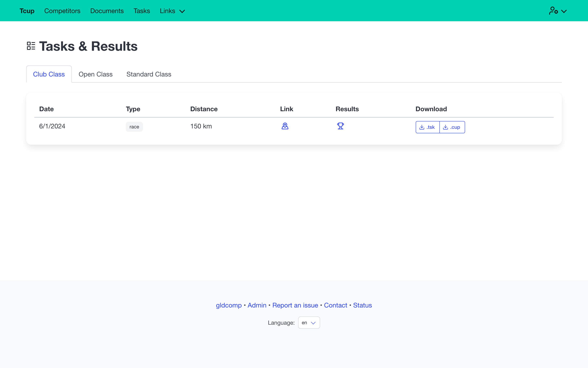The image size is (588, 368).
Task: Click the Tasks & Results heading
Action: point(88,46)
